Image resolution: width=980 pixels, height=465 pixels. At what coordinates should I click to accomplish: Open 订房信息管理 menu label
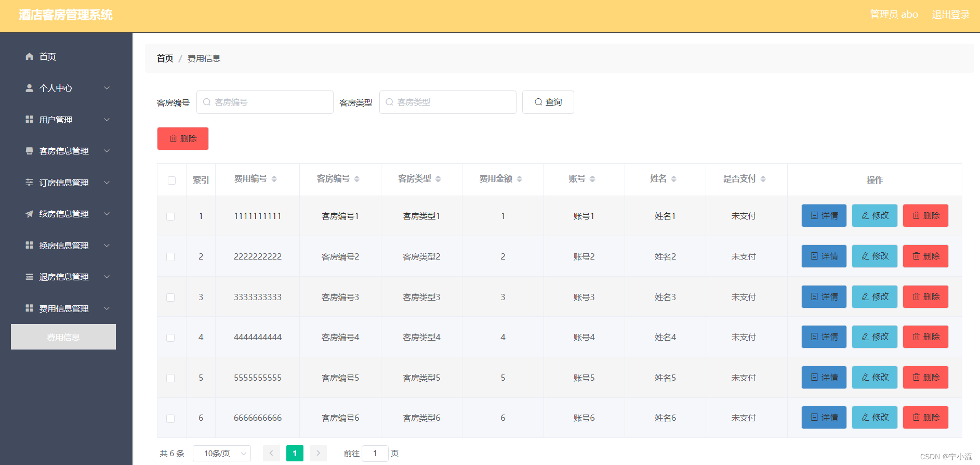[x=64, y=183]
